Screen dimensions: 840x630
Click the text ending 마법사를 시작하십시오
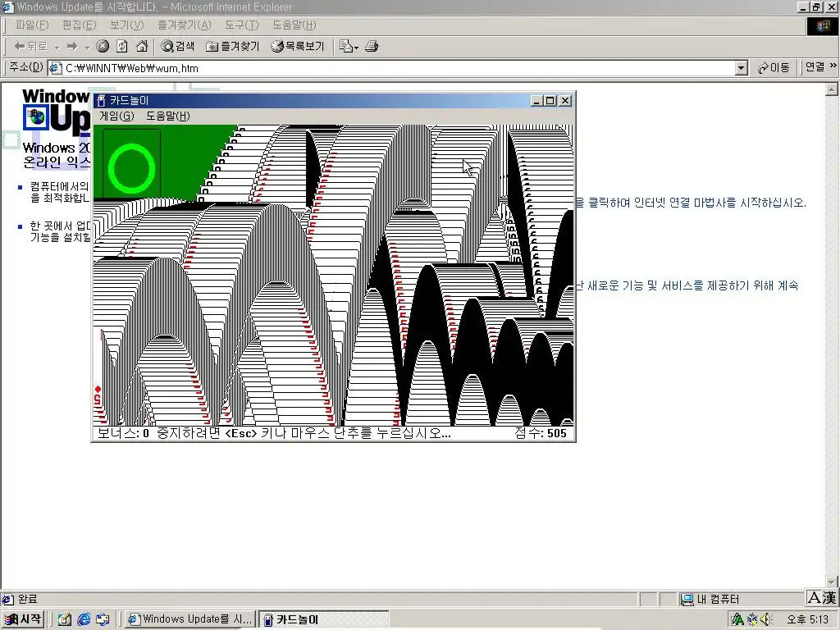click(691, 203)
